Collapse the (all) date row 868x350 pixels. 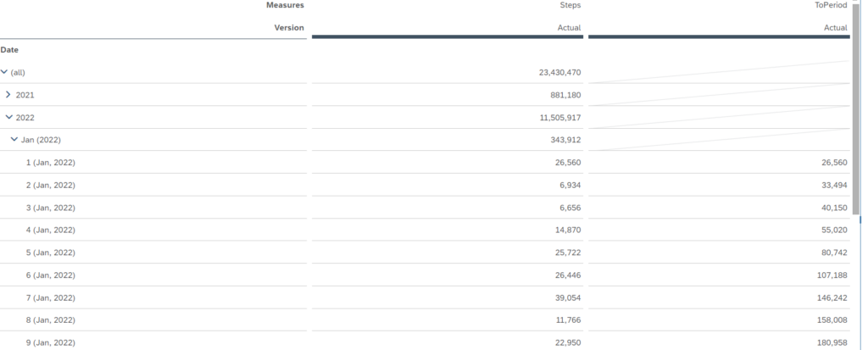(4, 73)
